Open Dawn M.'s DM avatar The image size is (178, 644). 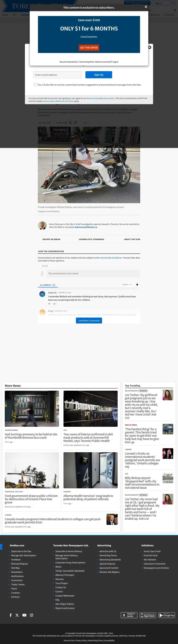click(42, 294)
